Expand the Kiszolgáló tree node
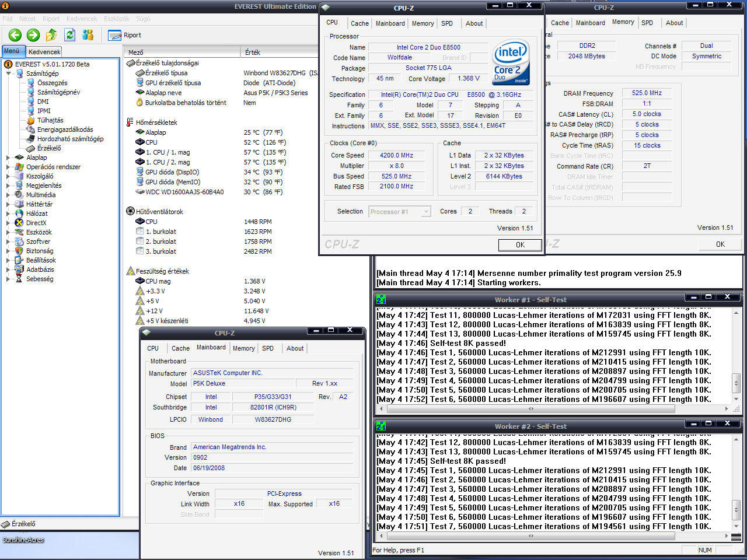Viewport: 747px width, 560px height. (8, 176)
